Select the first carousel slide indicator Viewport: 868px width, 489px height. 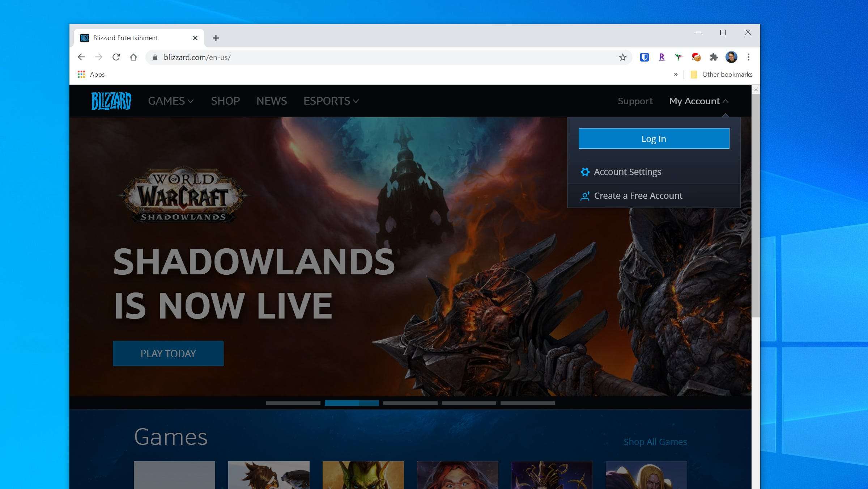(x=293, y=403)
